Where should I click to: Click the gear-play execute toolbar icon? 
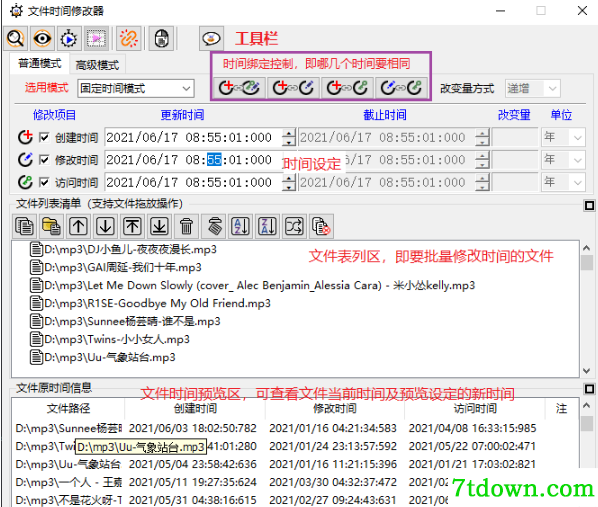[69, 38]
